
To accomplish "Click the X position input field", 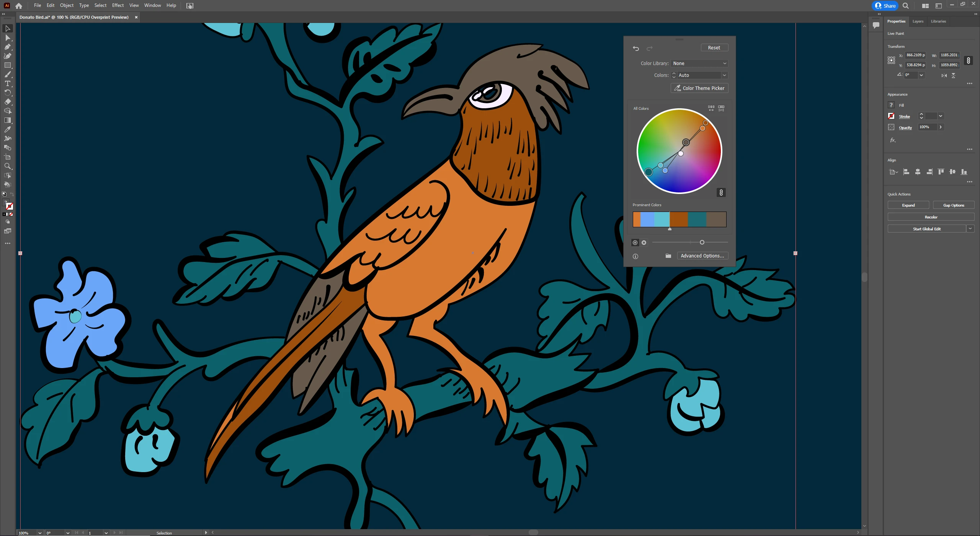I will 915,55.
